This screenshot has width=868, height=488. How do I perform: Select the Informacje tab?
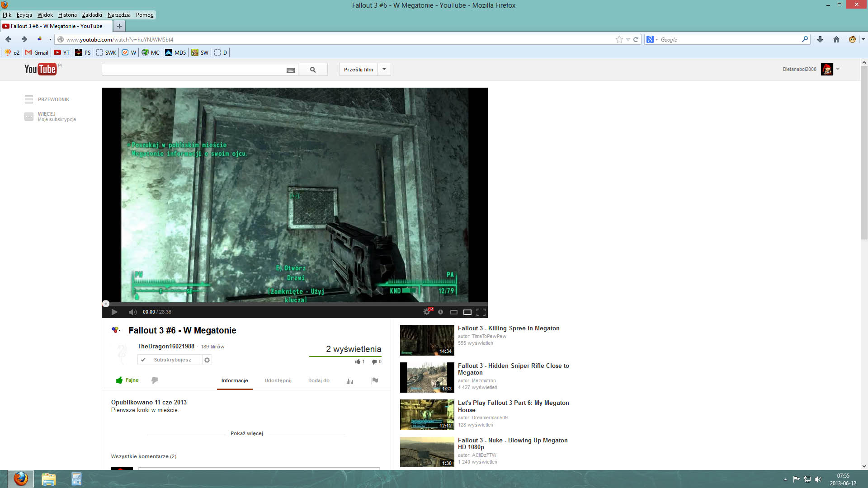click(x=235, y=380)
